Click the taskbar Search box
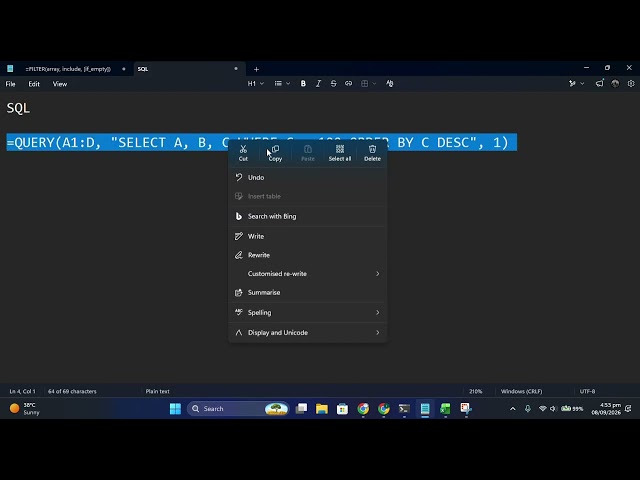The height and width of the screenshot is (480, 640). [238, 409]
